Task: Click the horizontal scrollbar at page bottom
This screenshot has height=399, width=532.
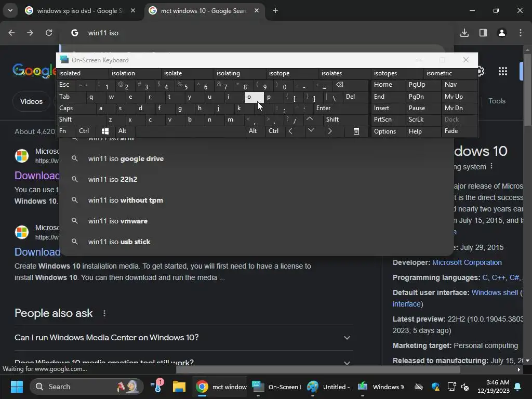Action: 318,369
